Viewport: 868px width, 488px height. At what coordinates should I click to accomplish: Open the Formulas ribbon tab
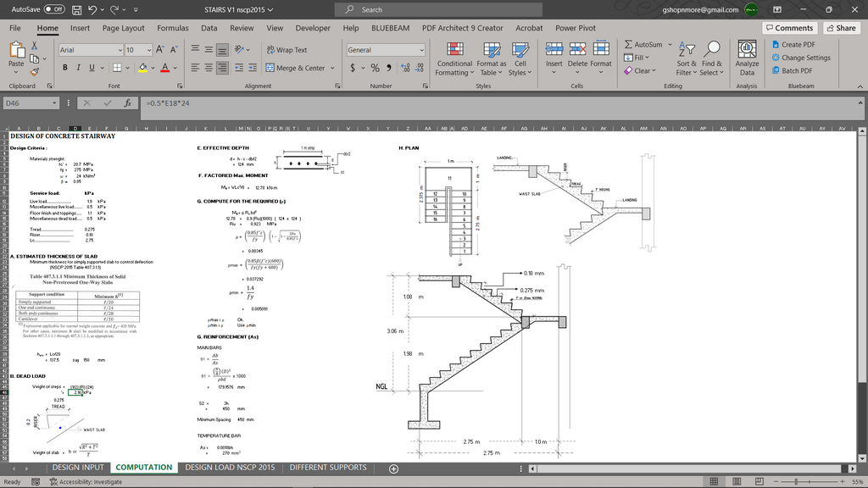click(173, 28)
